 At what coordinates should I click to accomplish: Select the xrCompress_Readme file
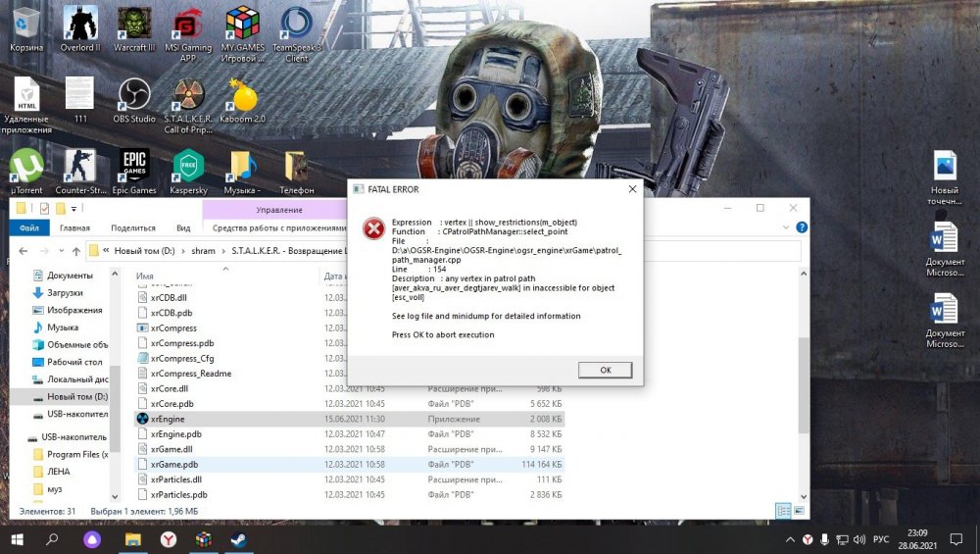point(191,374)
